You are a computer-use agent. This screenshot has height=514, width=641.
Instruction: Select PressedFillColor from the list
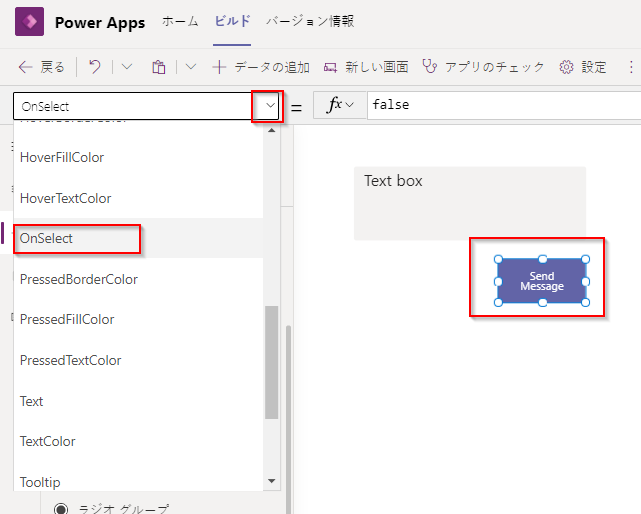point(138,319)
